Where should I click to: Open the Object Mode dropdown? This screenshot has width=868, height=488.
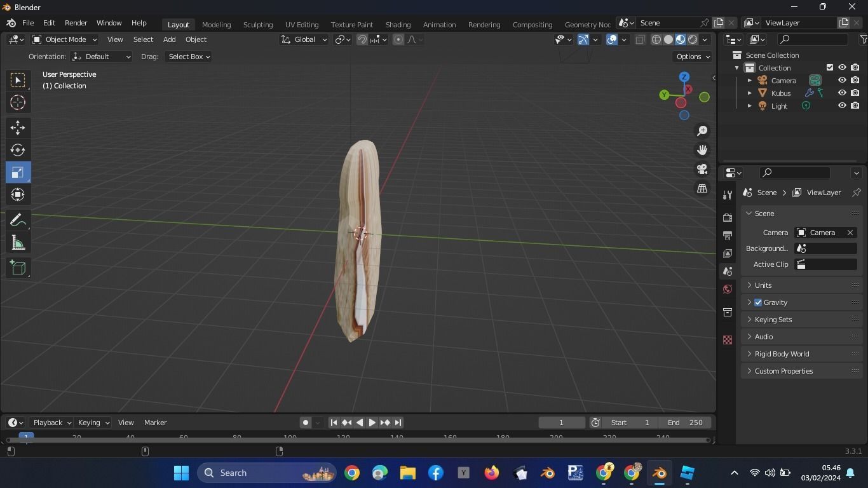click(64, 39)
